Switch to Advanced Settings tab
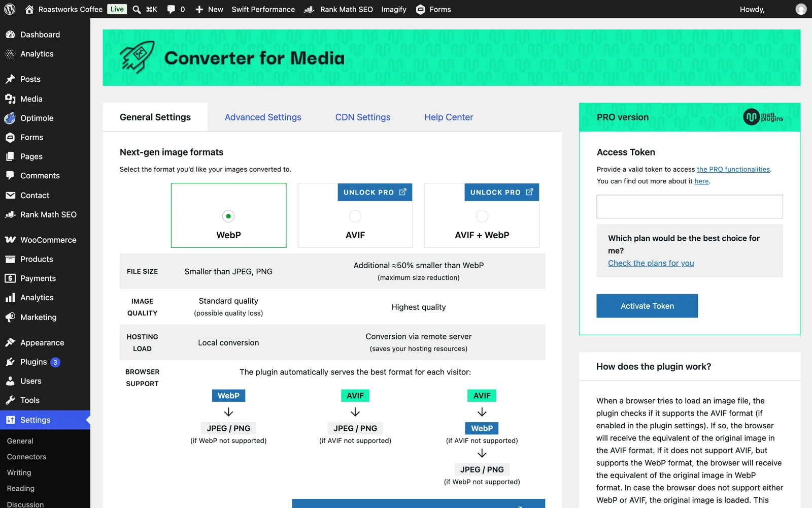 (x=263, y=117)
